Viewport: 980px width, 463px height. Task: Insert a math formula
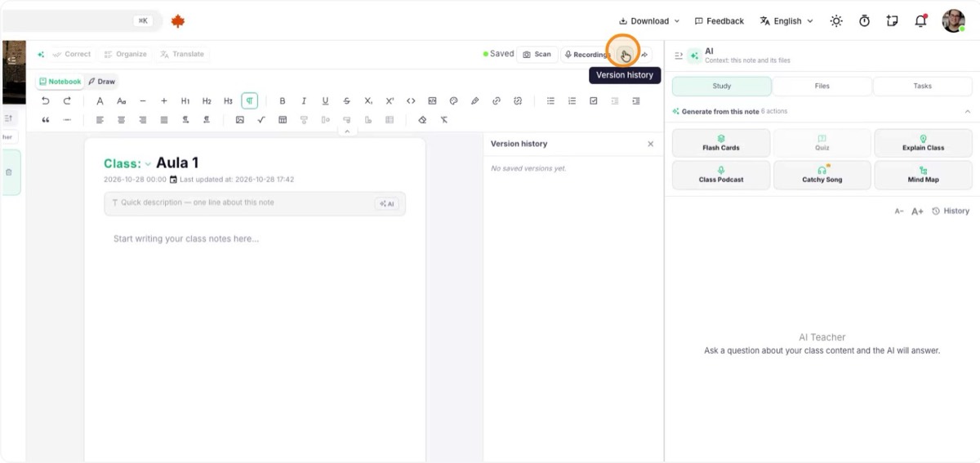(261, 120)
